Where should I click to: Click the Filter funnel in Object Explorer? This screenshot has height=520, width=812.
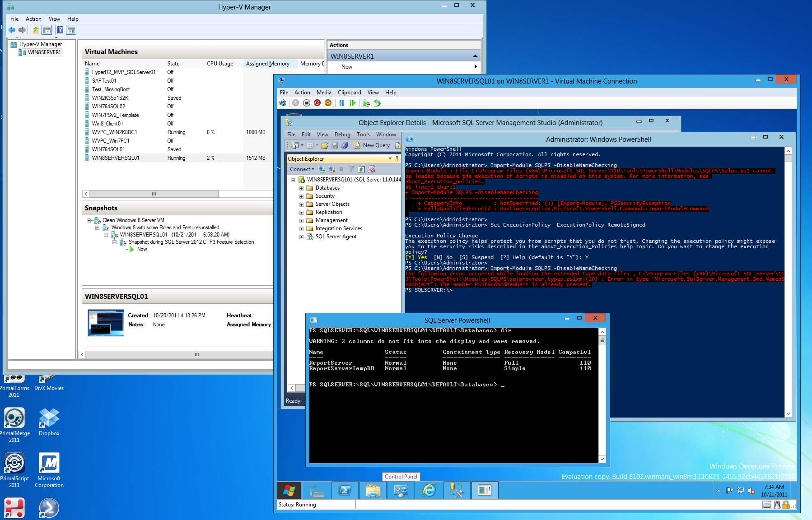tap(351, 169)
